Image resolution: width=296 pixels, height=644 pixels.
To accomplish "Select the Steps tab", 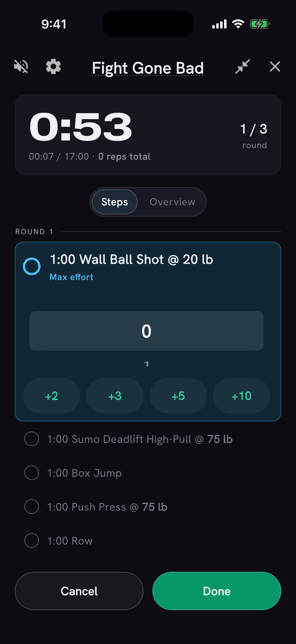I will 115,202.
